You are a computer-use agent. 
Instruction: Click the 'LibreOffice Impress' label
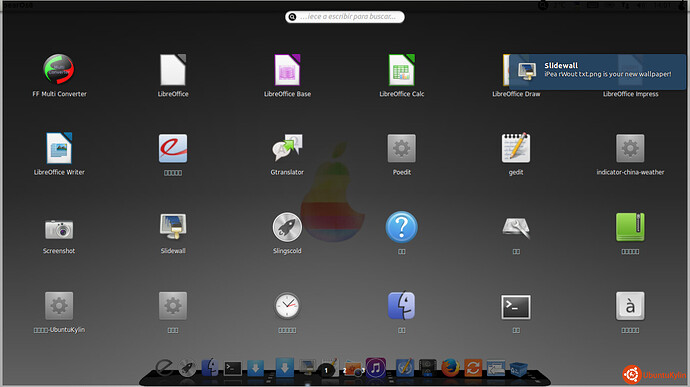coord(630,94)
